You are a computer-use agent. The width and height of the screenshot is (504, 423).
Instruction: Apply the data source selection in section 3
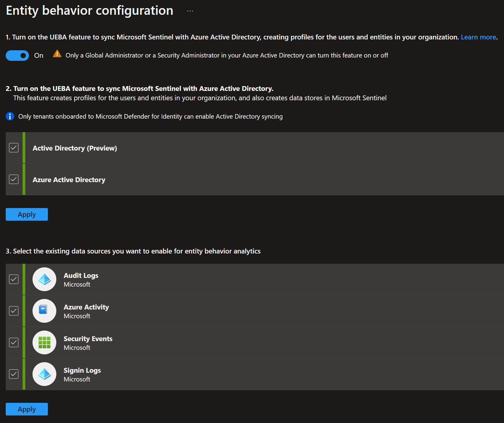(27, 409)
